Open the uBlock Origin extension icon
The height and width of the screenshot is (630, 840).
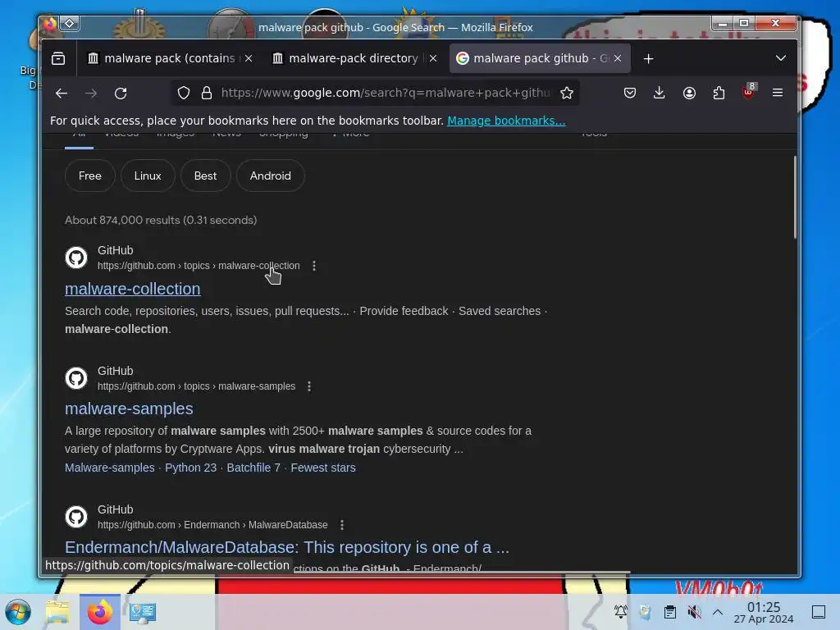coord(748,92)
